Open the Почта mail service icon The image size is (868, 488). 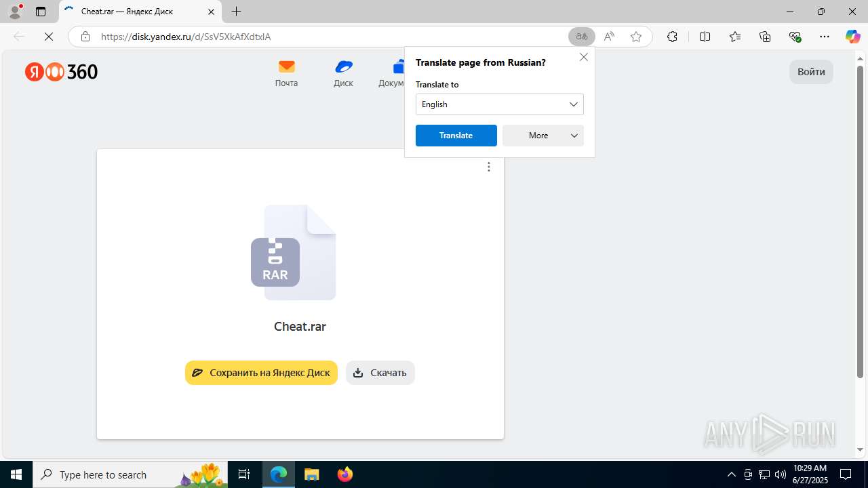pyautogui.click(x=286, y=73)
